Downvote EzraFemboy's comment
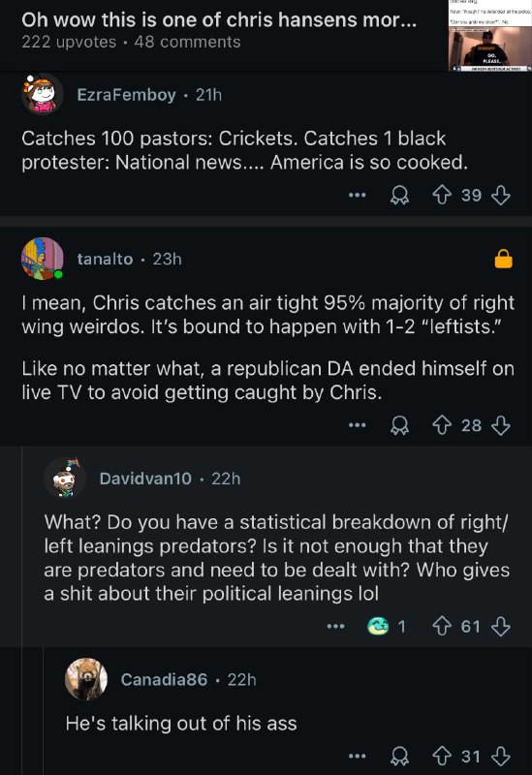The image size is (532, 775). [x=500, y=196]
